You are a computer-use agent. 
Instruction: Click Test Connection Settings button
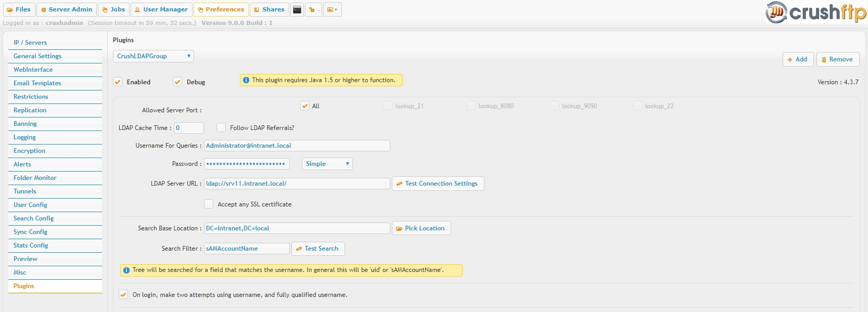point(438,184)
